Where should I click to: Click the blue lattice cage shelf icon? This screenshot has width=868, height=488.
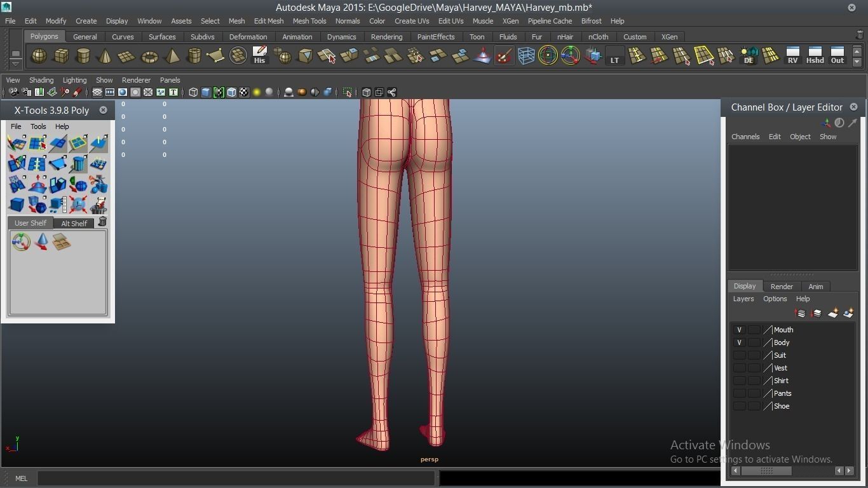pos(526,56)
